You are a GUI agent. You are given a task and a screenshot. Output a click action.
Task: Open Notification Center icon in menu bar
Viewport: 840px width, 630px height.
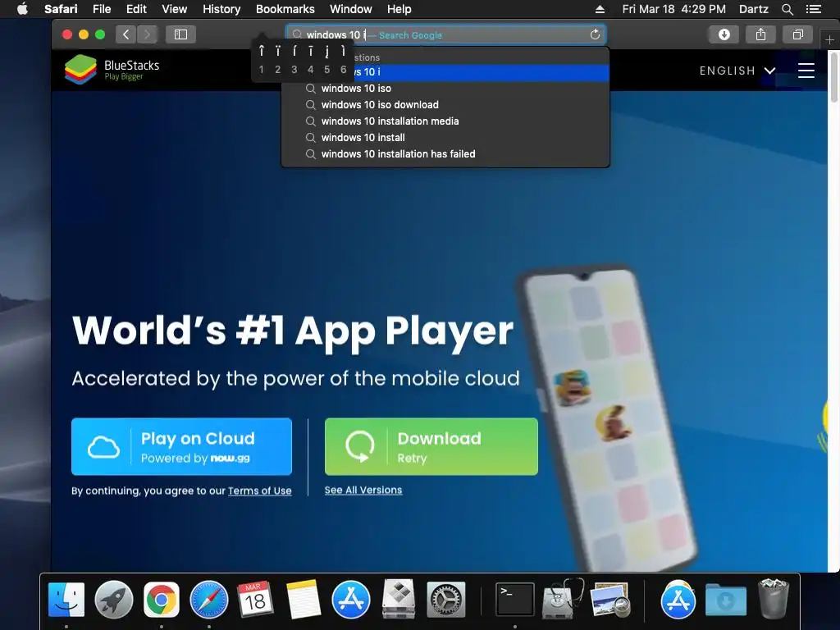[813, 9]
